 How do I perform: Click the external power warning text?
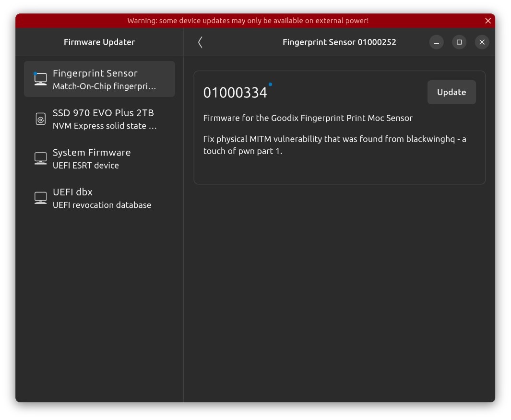[x=248, y=21]
